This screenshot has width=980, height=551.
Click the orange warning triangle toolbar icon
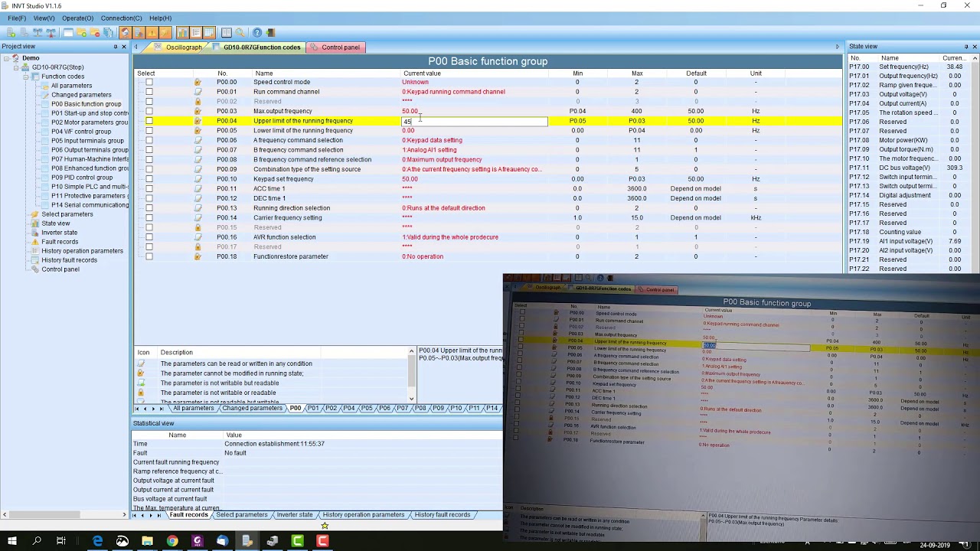[152, 32]
